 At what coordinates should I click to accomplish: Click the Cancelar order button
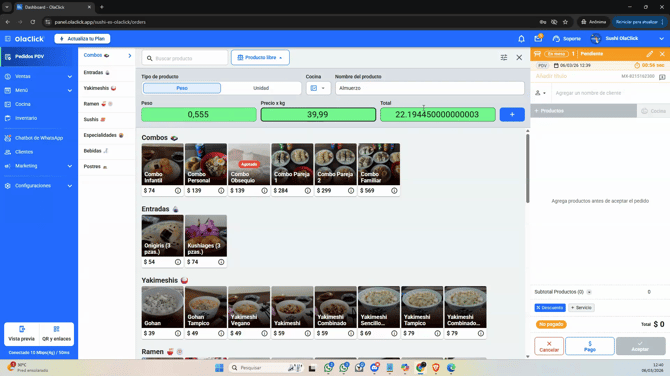tap(549, 346)
